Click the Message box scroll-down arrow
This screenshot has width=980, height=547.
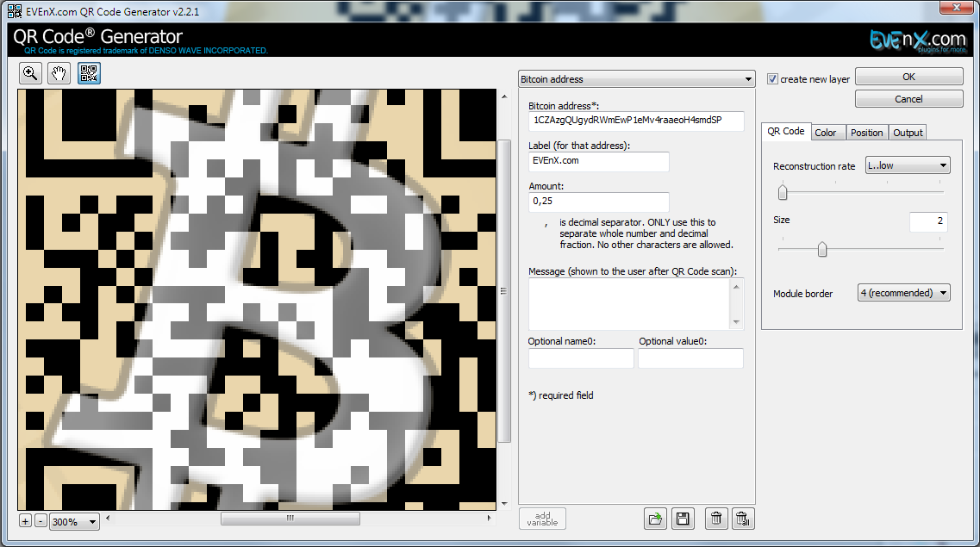736,322
